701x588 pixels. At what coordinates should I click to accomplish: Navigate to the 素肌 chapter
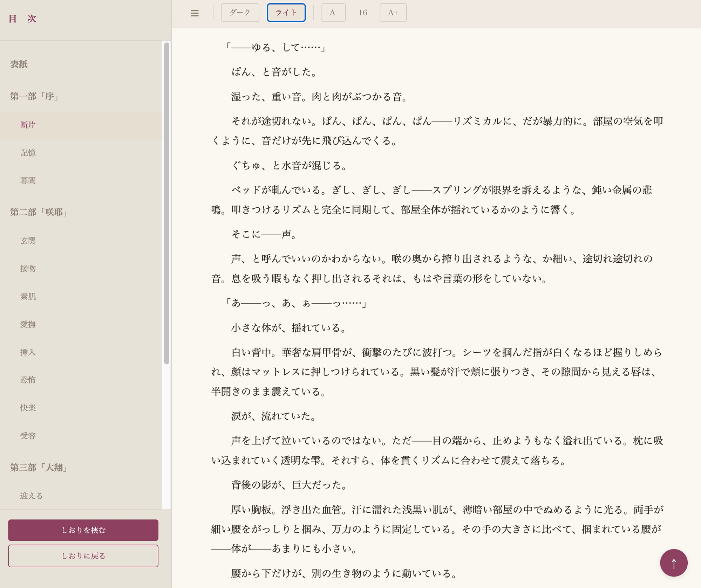(x=28, y=296)
